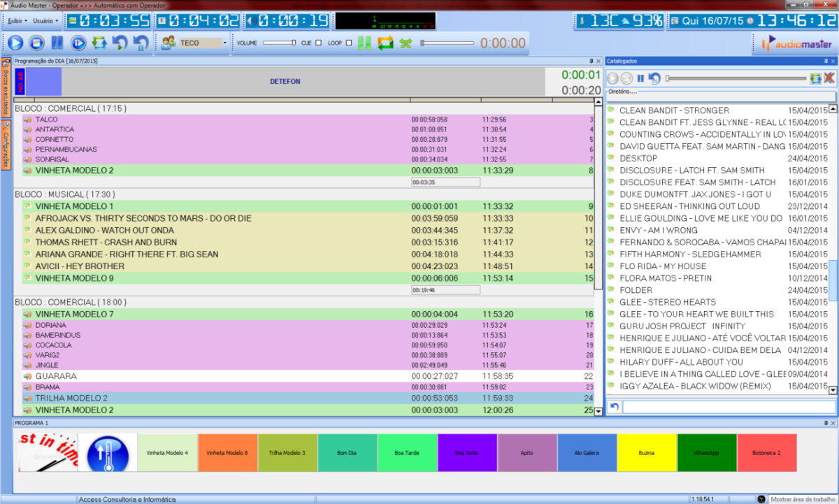Click the DETEFON now-playing header
Viewport: 839px width, 504px height.
click(x=285, y=82)
